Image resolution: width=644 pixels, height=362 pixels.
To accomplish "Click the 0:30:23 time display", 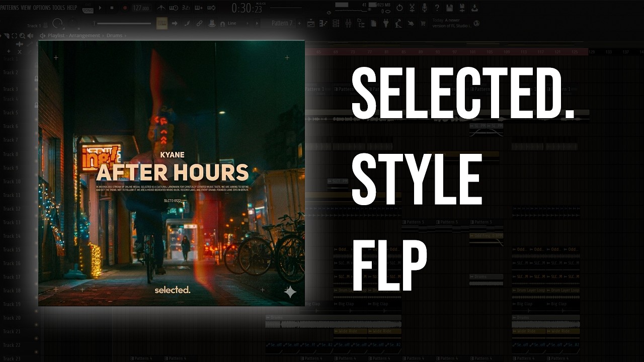I will [x=247, y=8].
